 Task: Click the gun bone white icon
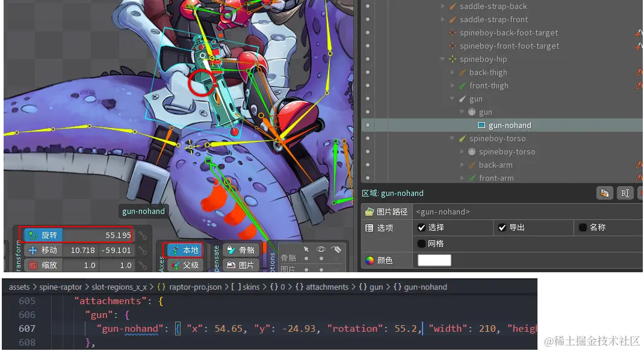[x=462, y=99]
